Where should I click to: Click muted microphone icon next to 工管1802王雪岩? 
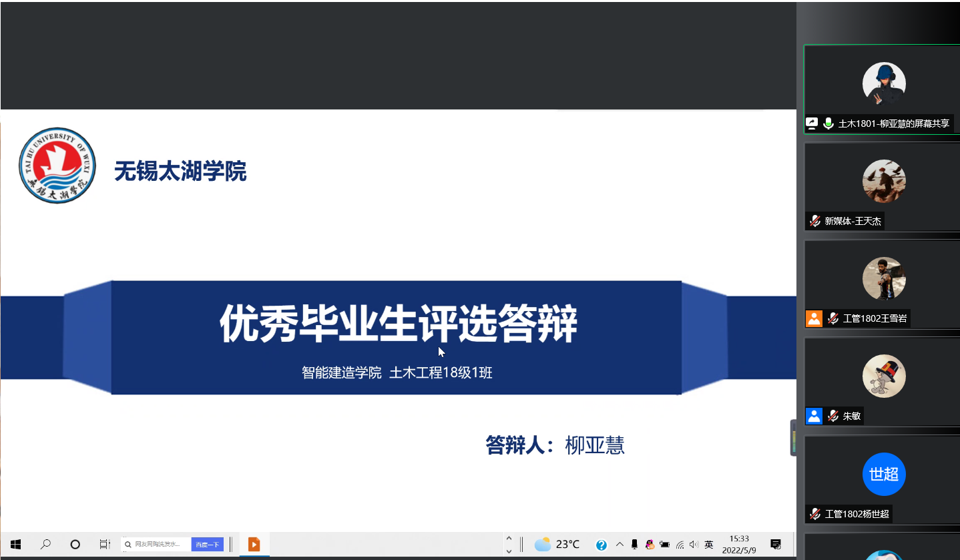832,318
